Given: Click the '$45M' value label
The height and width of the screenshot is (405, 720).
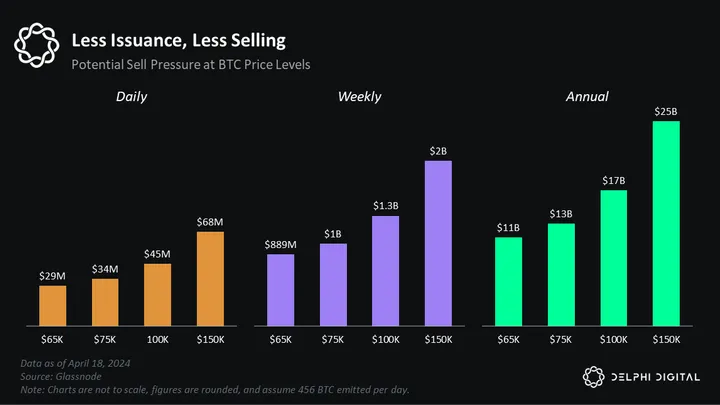Looking at the screenshot, I should (158, 252).
